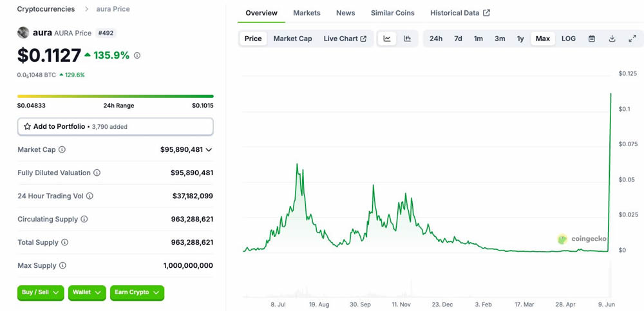Go to Cryptocurrencies breadcrumb link

[x=46, y=9]
